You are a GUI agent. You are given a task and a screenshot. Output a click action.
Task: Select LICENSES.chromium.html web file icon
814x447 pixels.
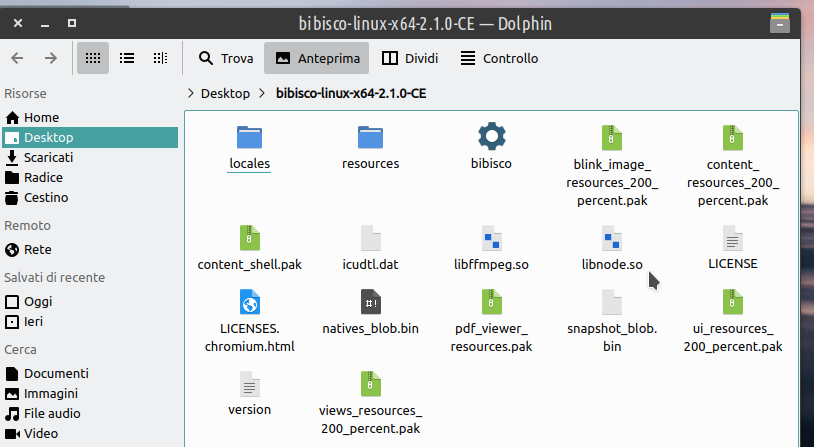click(x=250, y=302)
